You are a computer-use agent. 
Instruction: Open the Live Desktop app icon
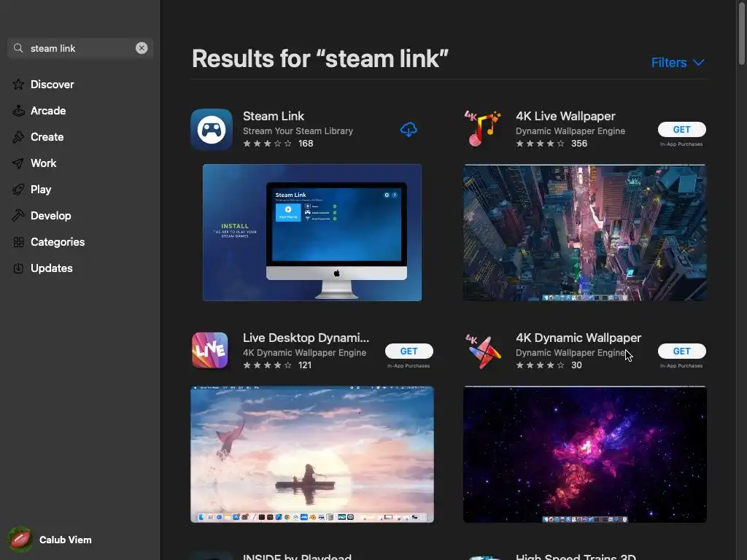coord(209,351)
